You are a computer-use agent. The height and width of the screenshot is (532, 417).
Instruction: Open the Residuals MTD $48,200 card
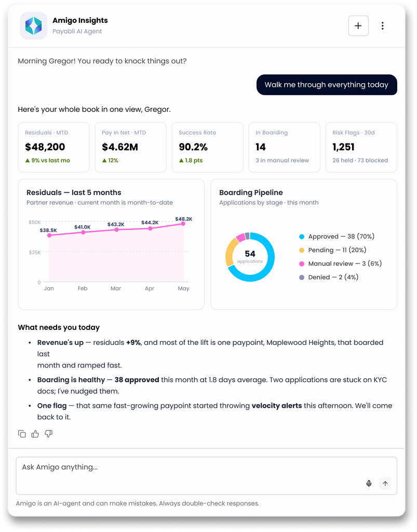point(53,147)
